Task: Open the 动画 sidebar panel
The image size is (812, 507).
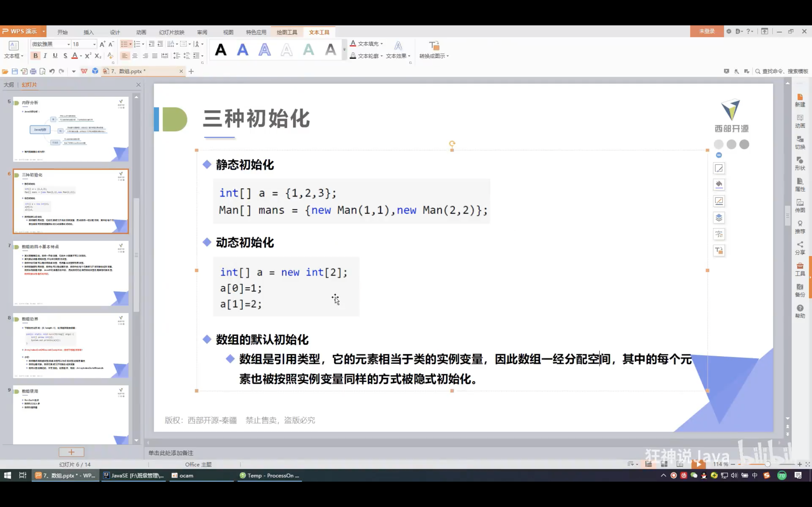Action: [x=800, y=121]
